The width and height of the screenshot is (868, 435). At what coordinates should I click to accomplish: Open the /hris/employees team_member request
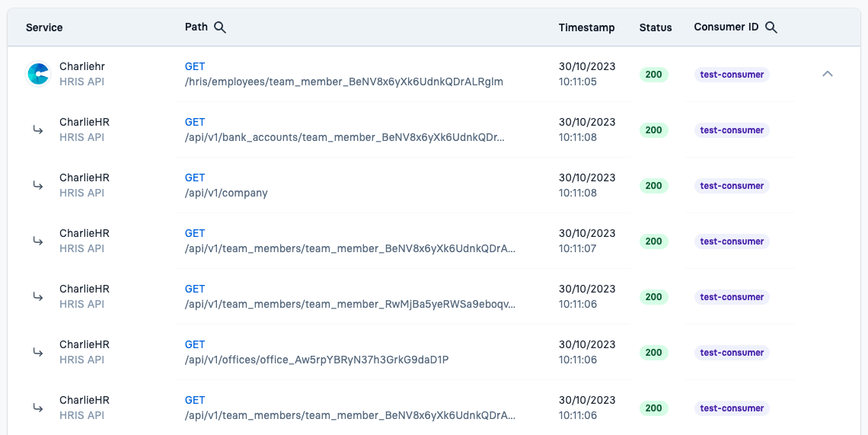(343, 82)
